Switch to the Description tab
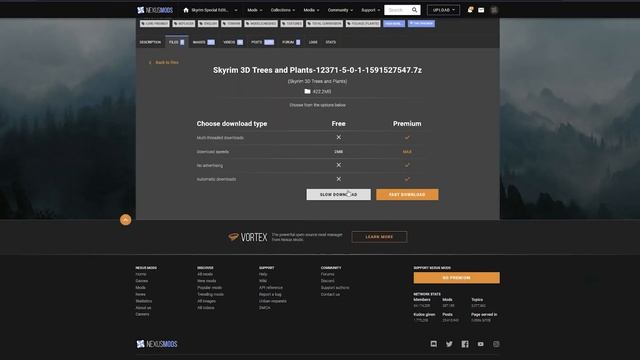Viewport: 640px width, 360px height. click(150, 42)
